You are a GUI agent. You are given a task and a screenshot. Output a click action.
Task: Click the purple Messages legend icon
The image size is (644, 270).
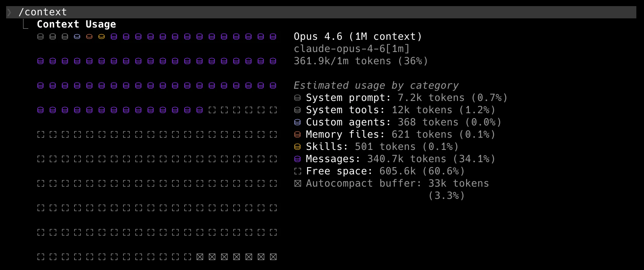[x=298, y=159]
